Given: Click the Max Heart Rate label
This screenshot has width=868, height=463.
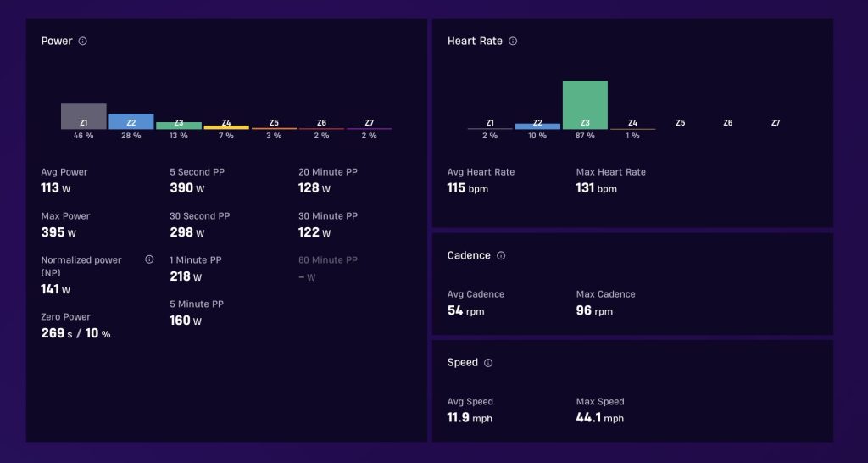Looking at the screenshot, I should [611, 171].
